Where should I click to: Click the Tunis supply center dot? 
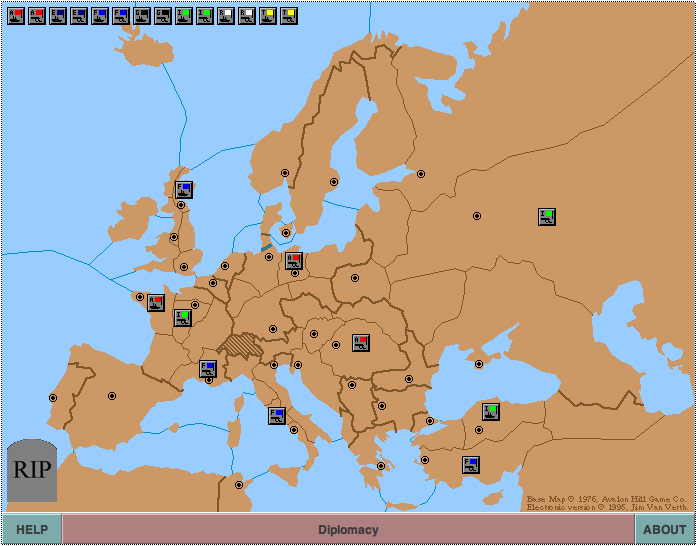point(239,485)
